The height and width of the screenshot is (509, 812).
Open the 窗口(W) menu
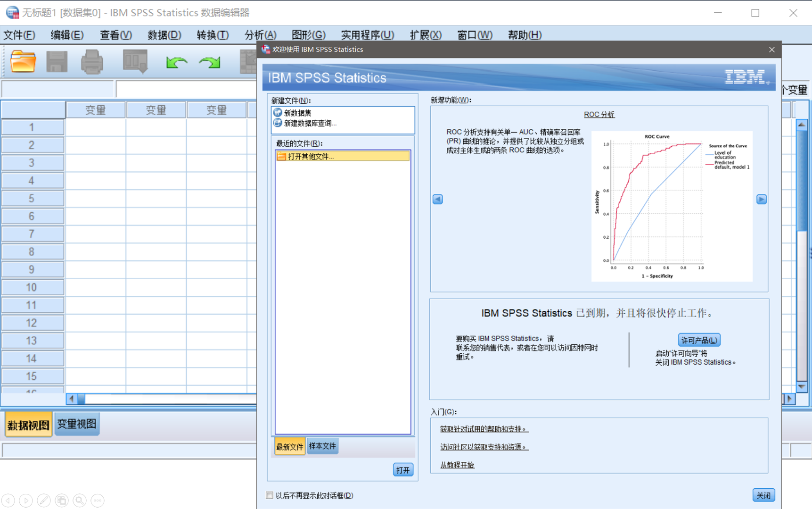coord(475,35)
